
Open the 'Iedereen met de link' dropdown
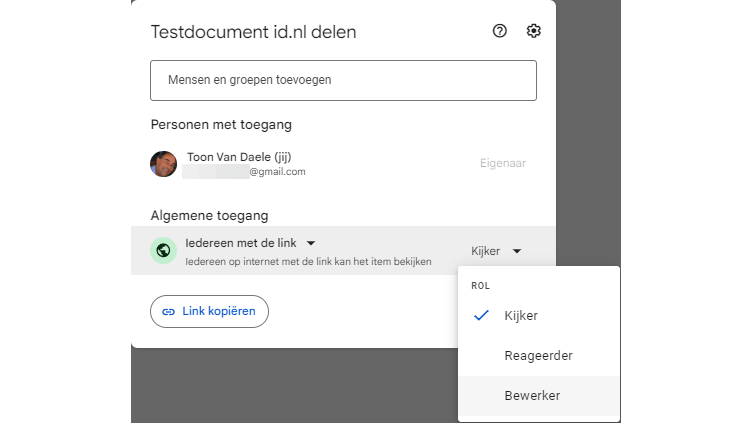pos(244,243)
